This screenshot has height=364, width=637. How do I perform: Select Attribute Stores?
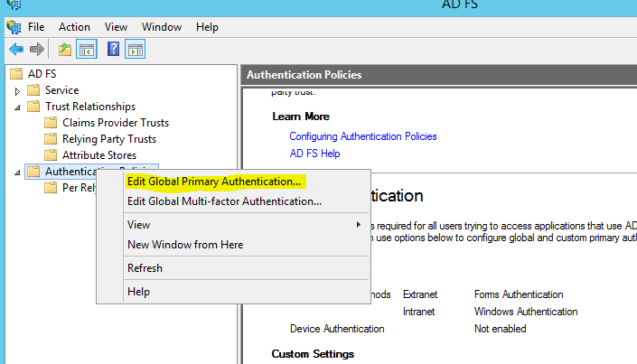coord(99,155)
